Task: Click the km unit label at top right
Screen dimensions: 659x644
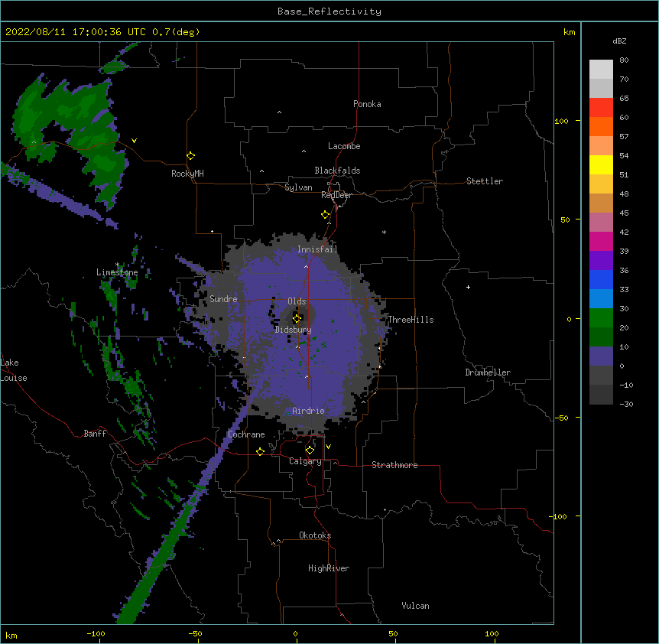Action: 569,32
